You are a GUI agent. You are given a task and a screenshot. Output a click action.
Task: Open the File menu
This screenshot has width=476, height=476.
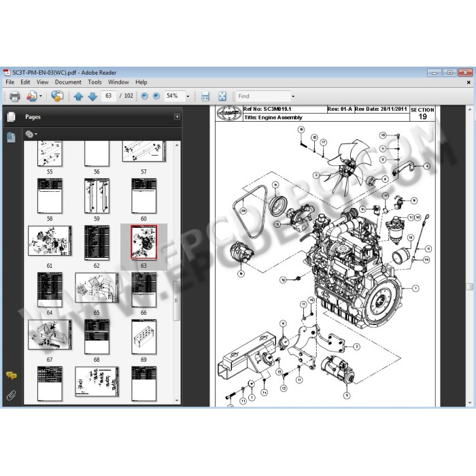10,82
